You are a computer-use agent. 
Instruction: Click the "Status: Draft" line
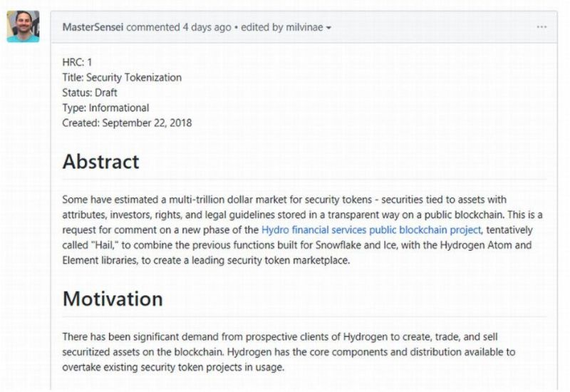coord(90,93)
